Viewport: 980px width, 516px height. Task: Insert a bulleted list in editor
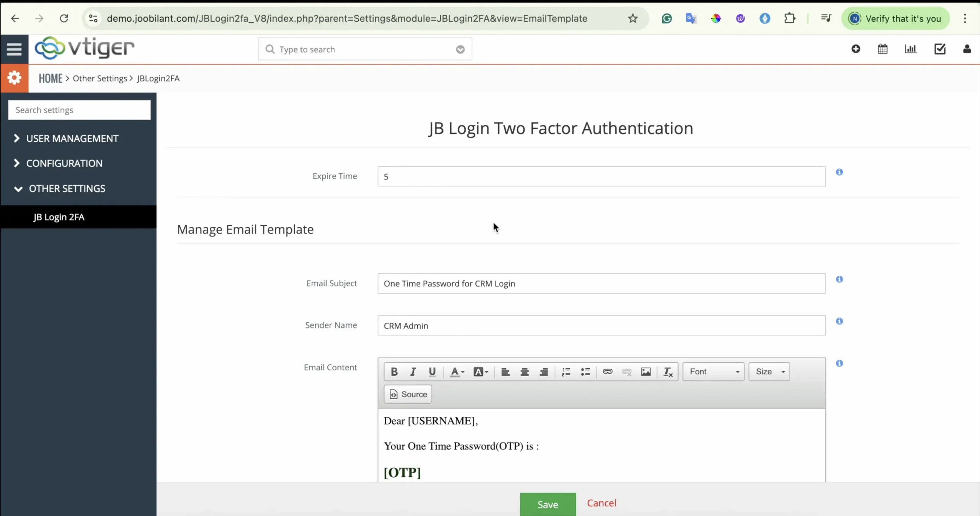[x=585, y=372]
